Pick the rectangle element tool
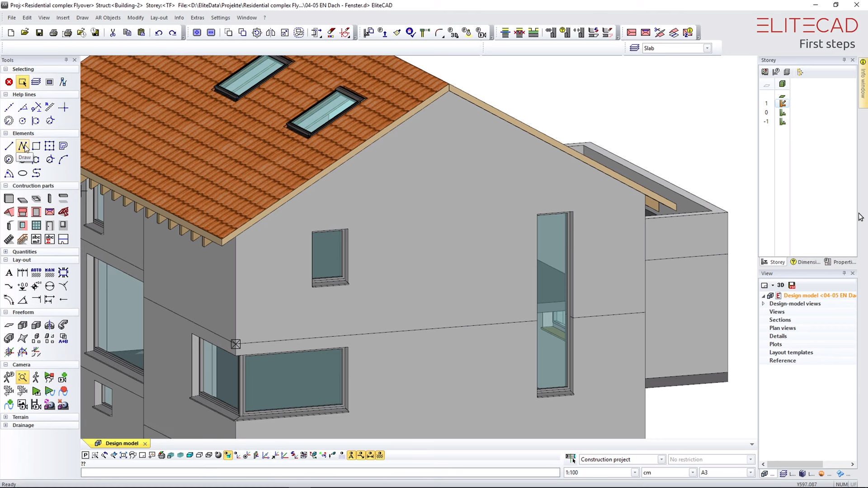Screen dimensions: 868x488 click(36, 146)
